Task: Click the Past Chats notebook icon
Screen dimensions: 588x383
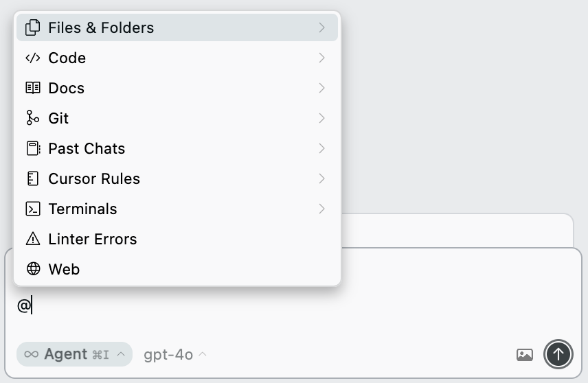Action: pyautogui.click(x=32, y=149)
